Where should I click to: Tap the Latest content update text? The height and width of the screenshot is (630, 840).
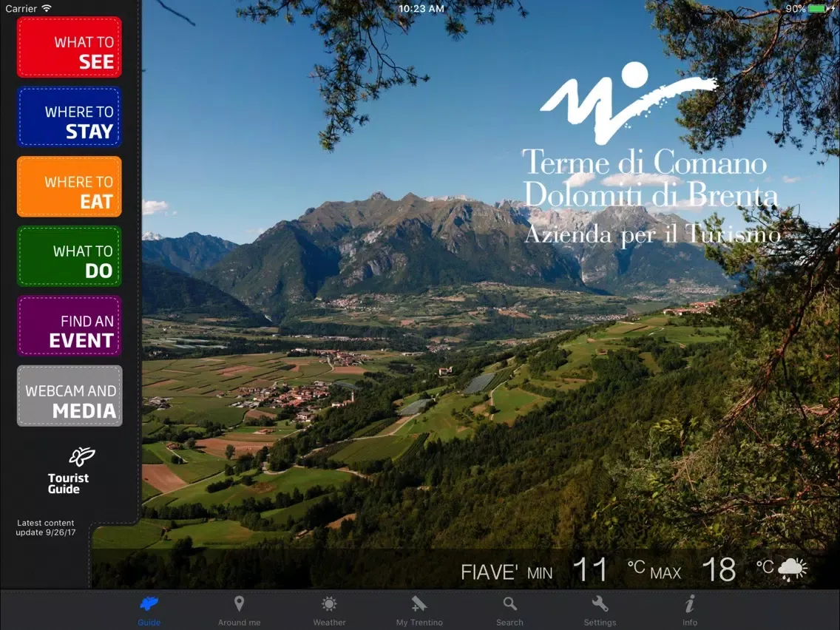pos(46,528)
